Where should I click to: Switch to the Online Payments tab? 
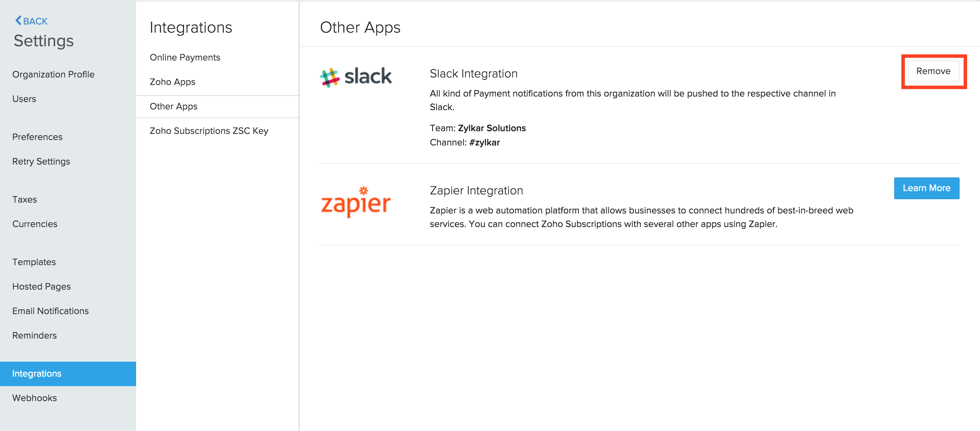point(185,57)
